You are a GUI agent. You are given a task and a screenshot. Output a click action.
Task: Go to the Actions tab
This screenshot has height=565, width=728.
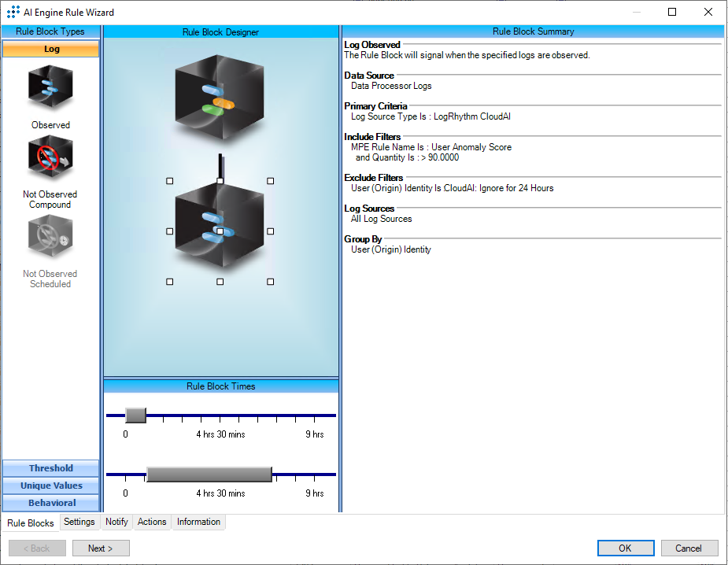152,522
